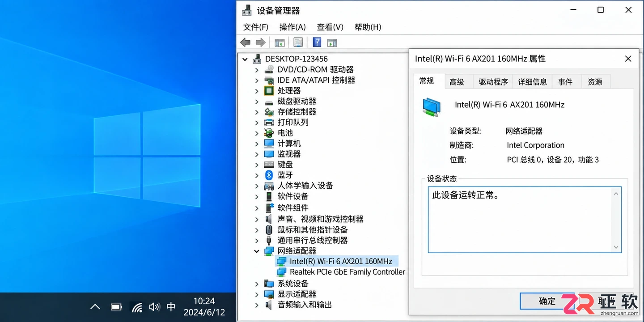The height and width of the screenshot is (322, 644).
Task: Expand the 磁盘驱动器 node
Action: click(x=257, y=102)
